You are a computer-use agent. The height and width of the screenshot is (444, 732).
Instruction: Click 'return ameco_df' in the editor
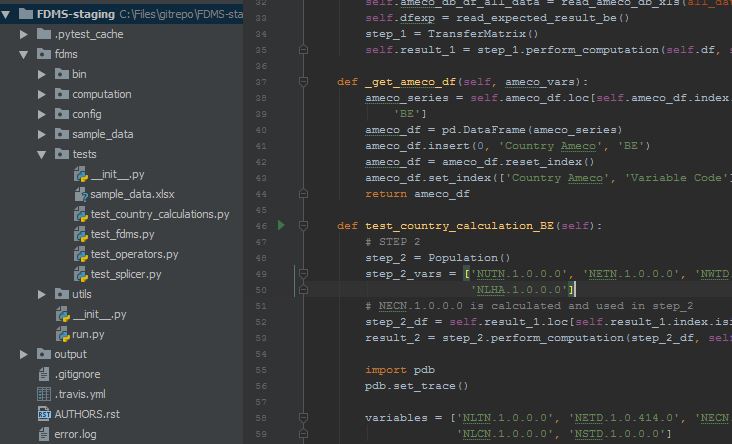417,194
